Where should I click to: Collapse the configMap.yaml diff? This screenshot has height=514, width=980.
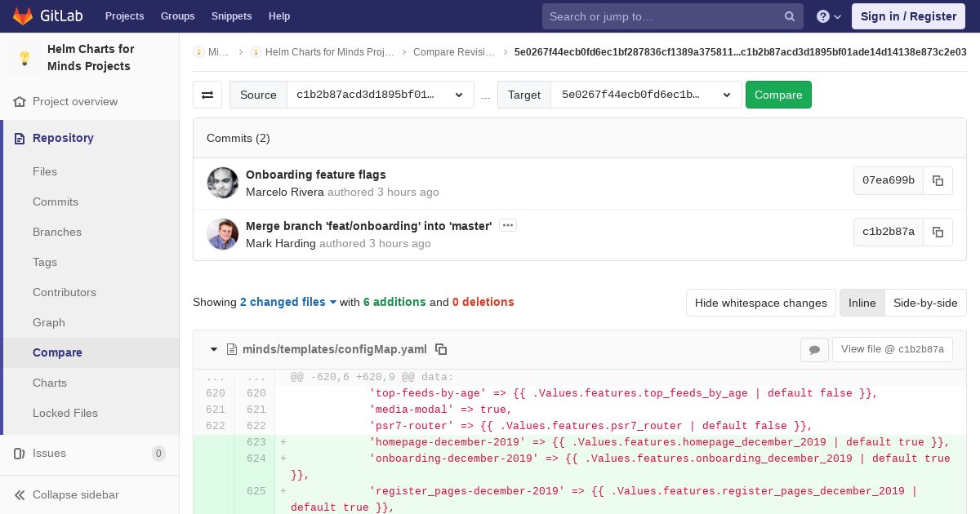pos(214,349)
